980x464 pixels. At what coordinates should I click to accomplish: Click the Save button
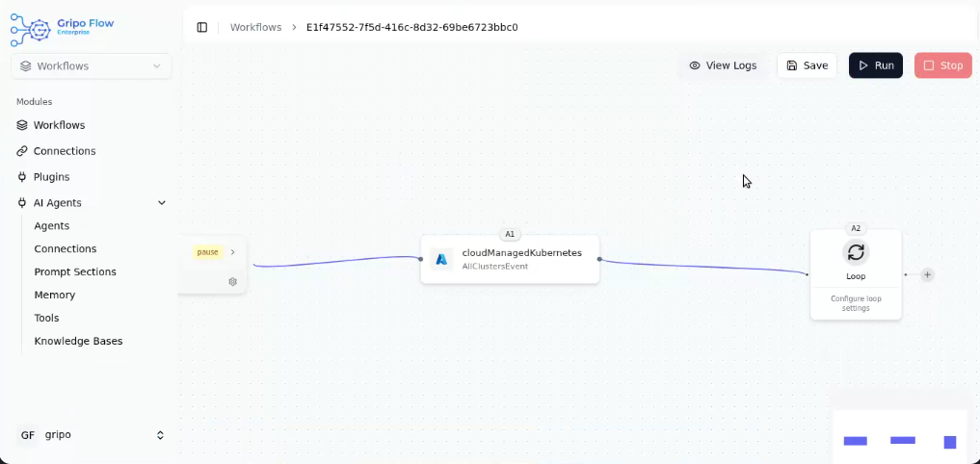(x=807, y=65)
